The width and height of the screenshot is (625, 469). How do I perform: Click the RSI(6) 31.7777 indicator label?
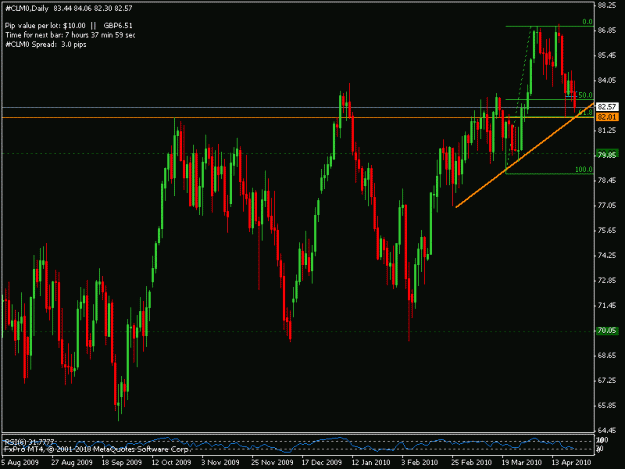29,442
